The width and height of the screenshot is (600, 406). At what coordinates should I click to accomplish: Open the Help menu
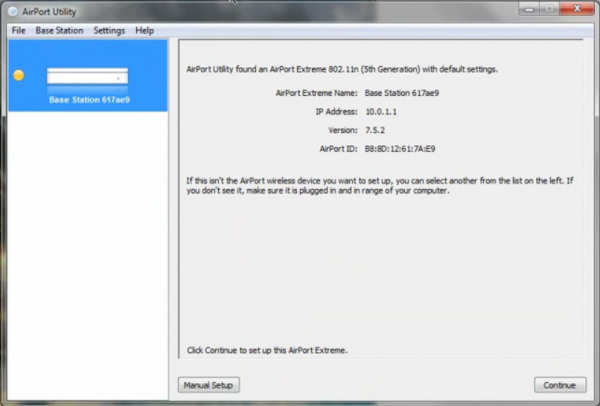(x=145, y=31)
